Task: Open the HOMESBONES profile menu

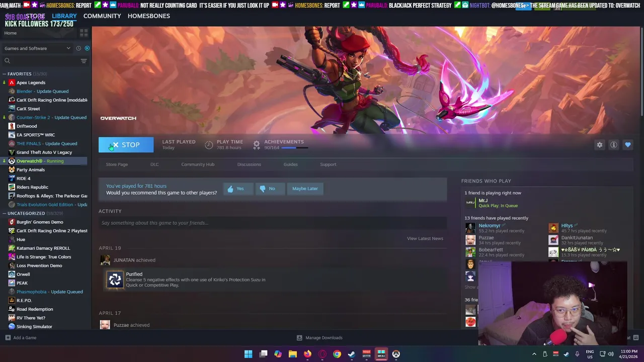Action: click(149, 16)
